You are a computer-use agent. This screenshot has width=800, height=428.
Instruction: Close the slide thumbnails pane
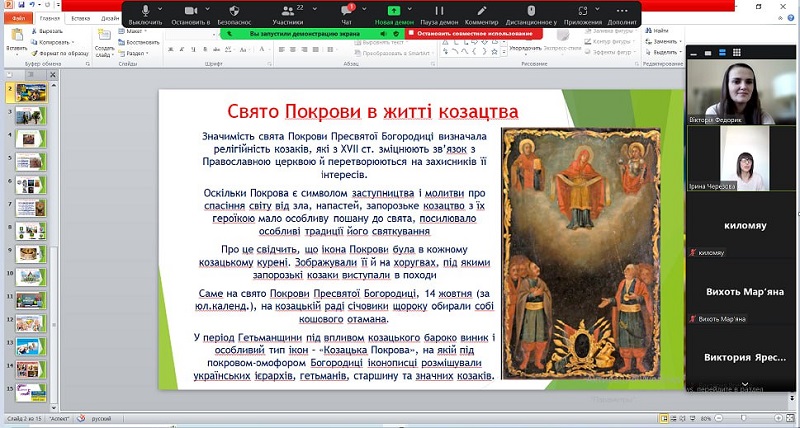click(53, 75)
